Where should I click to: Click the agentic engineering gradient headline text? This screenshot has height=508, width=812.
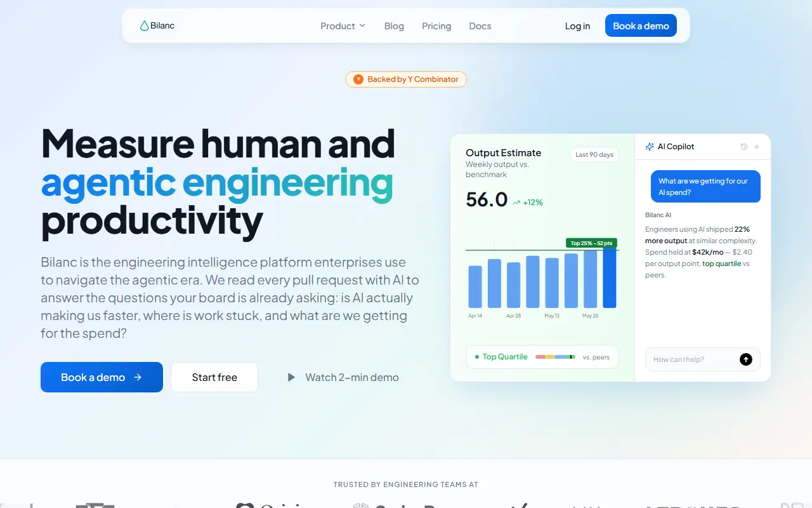[x=217, y=182]
